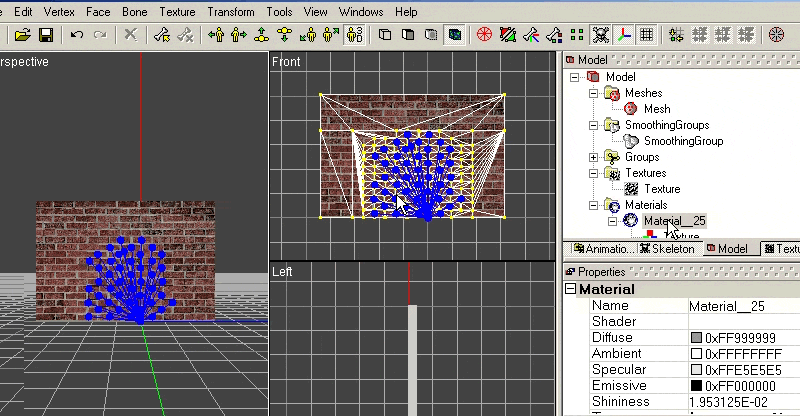Click figure icon with upper-right green arrow
This screenshot has height=416, width=800.
pos(331,35)
